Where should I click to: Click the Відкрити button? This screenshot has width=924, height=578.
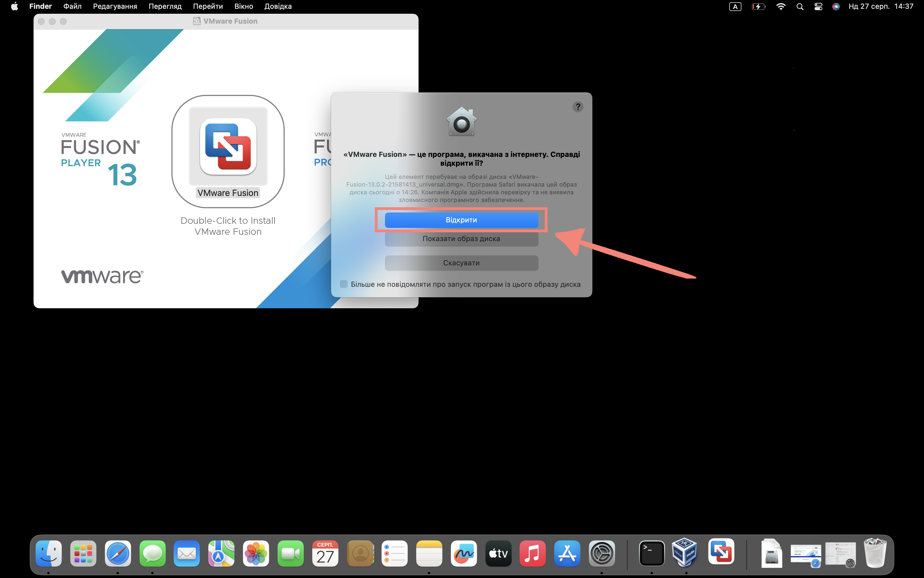(x=461, y=220)
